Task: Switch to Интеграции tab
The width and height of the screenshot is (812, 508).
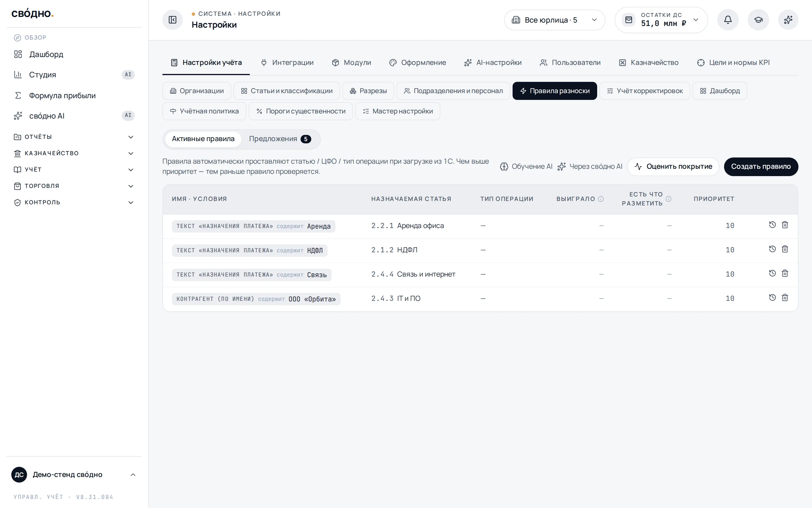Action: click(x=287, y=62)
